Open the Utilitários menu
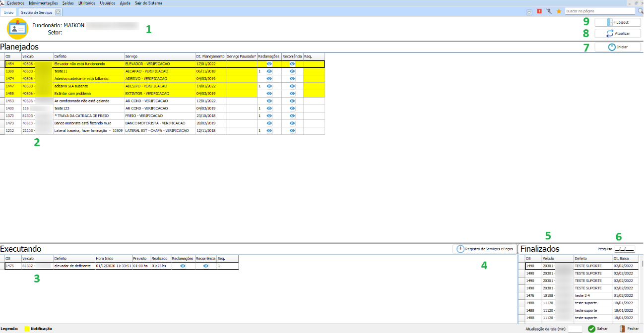 click(87, 3)
